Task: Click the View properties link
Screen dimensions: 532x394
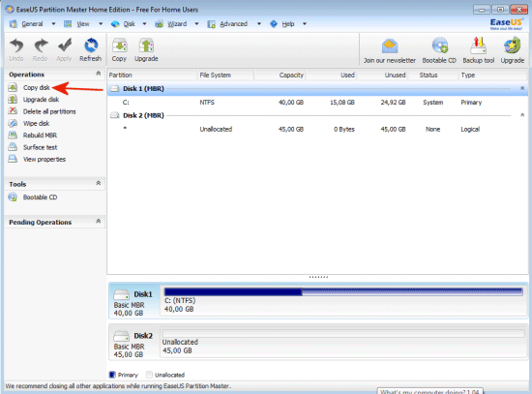Action: (x=44, y=160)
